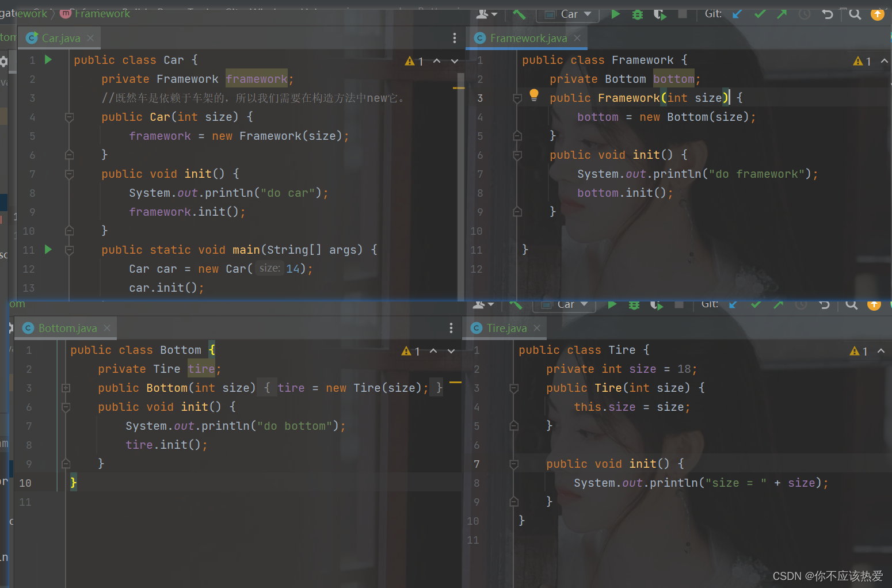Image resolution: width=892 pixels, height=588 pixels.
Task: Close the Framework.java tab
Action: pos(577,38)
